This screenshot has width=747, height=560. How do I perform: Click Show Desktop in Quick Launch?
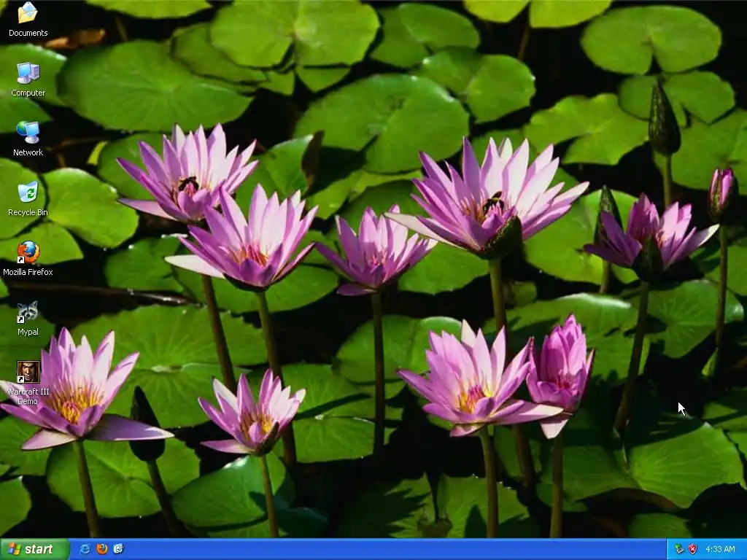click(x=118, y=549)
